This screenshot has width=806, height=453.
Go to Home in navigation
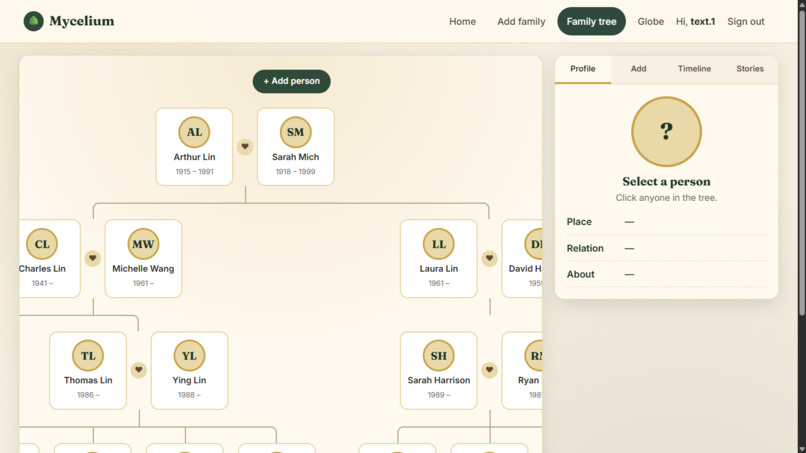pos(462,22)
